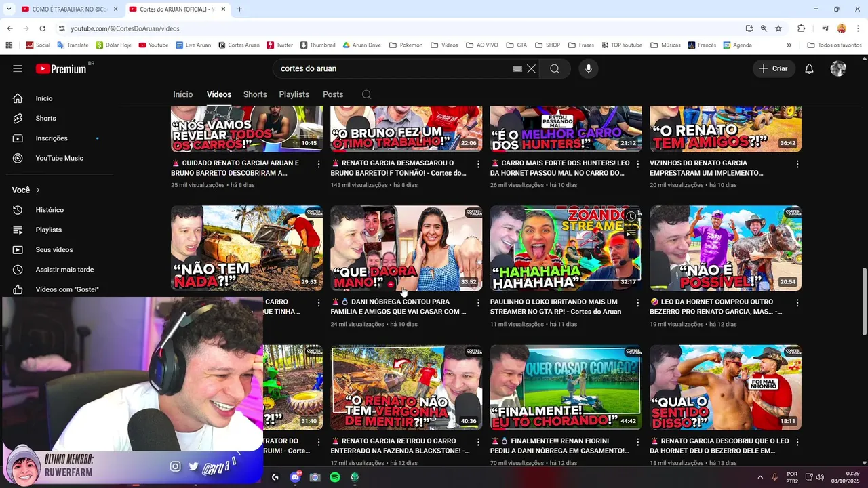Show hidden bookmarks with the overflow chevron
This screenshot has width=868, height=488.
point(789,45)
